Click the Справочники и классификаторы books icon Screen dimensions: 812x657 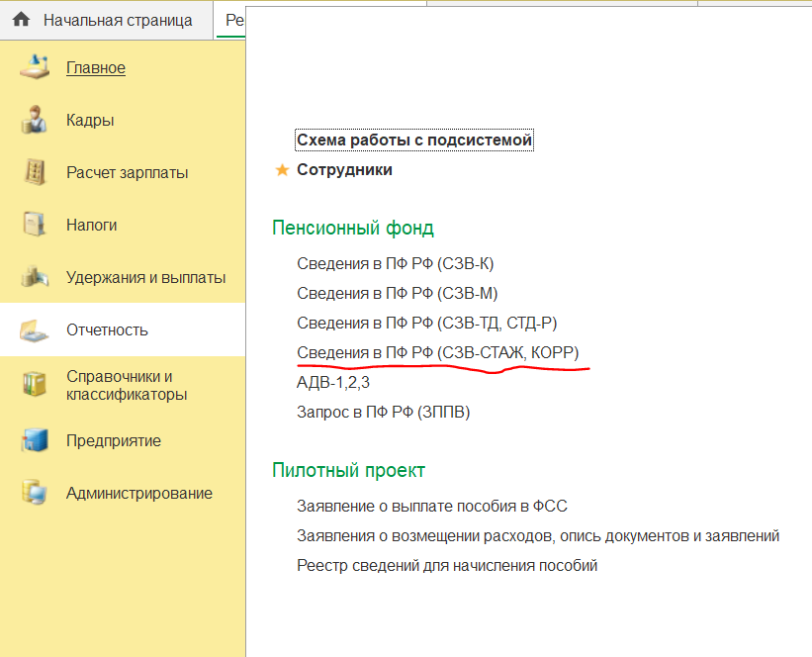pos(35,385)
